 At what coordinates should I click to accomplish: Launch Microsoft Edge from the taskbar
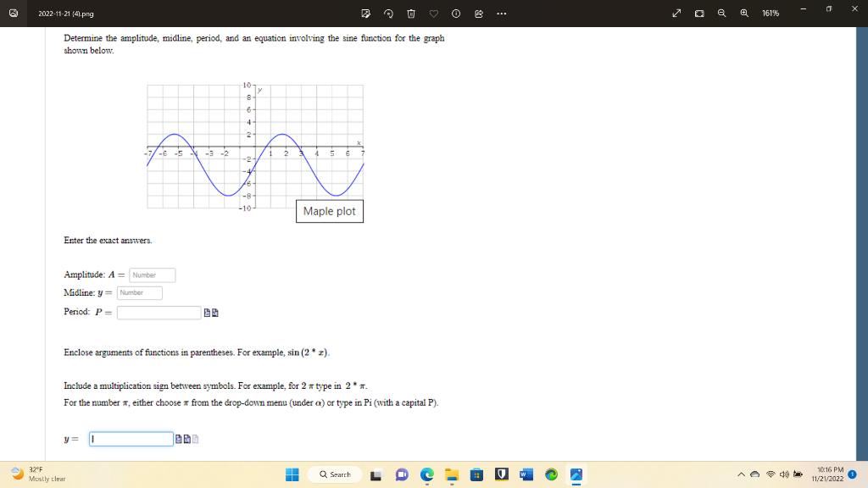click(x=426, y=474)
